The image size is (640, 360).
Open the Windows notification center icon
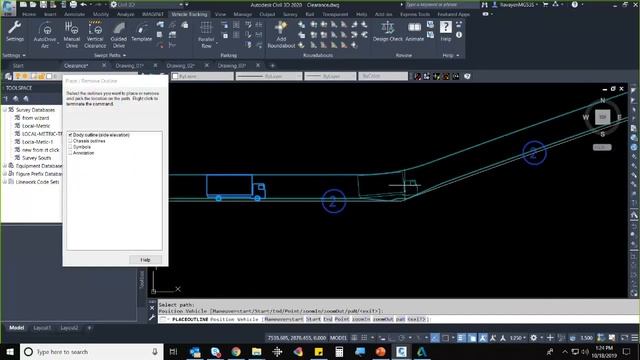(x=627, y=351)
